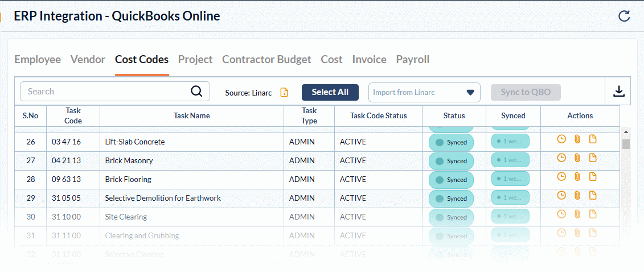The height and width of the screenshot is (273, 644).
Task: Click the paperclip attachment icon for Brick Masonry
Action: click(x=577, y=158)
